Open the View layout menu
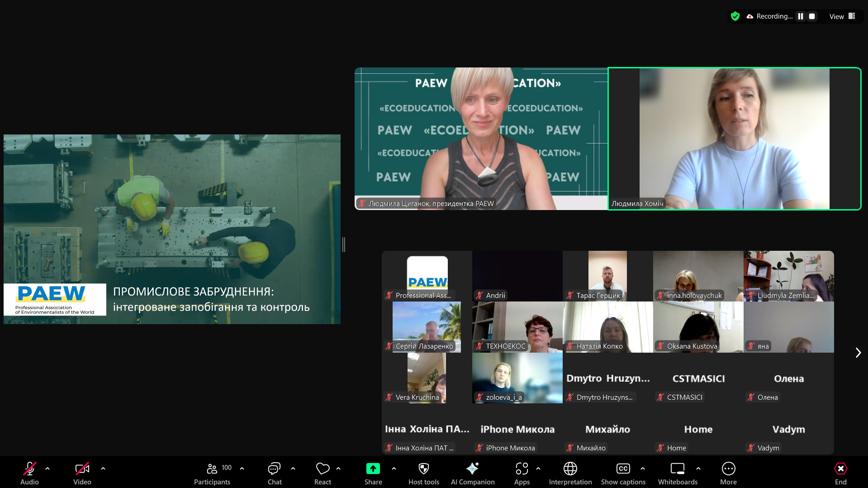This screenshot has height=488, width=868. [x=842, y=16]
